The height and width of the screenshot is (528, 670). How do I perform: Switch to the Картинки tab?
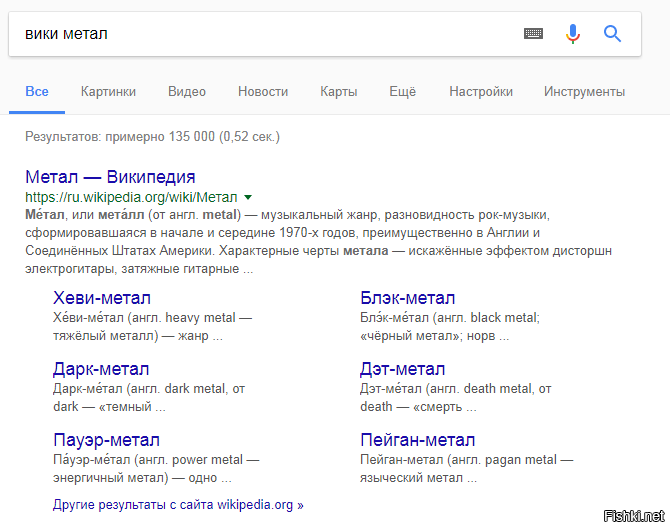tap(108, 91)
